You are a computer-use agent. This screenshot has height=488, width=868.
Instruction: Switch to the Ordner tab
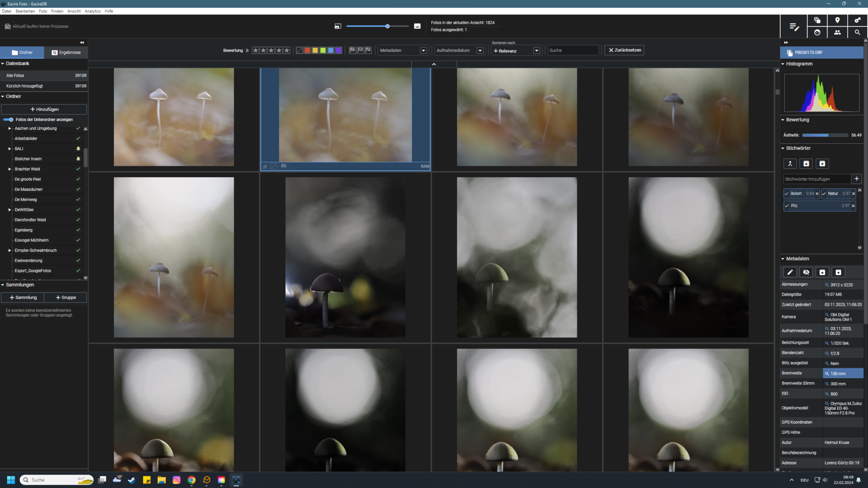tap(22, 52)
